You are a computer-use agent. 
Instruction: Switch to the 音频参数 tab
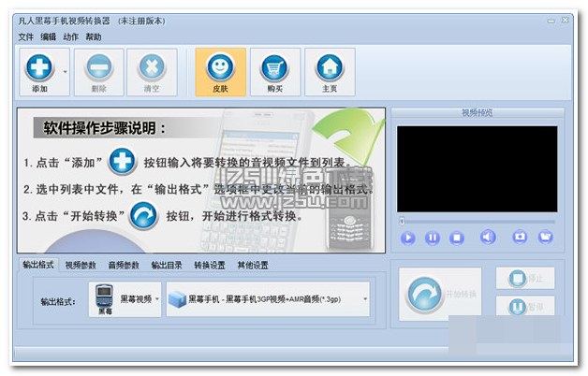124,265
